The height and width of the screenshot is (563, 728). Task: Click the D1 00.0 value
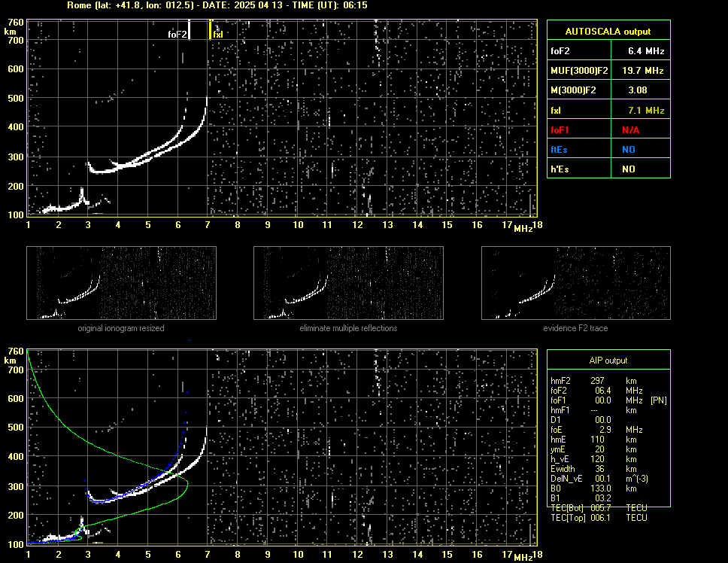(x=602, y=420)
